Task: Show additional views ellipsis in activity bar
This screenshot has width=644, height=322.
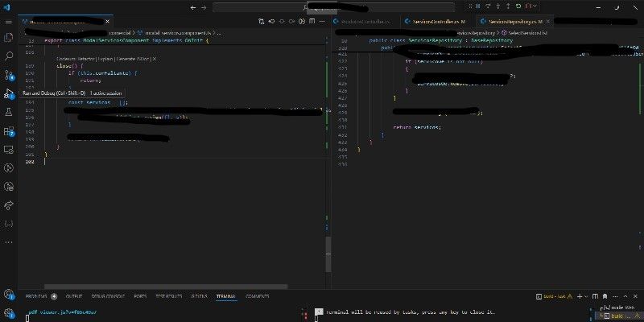Action: 9,242
